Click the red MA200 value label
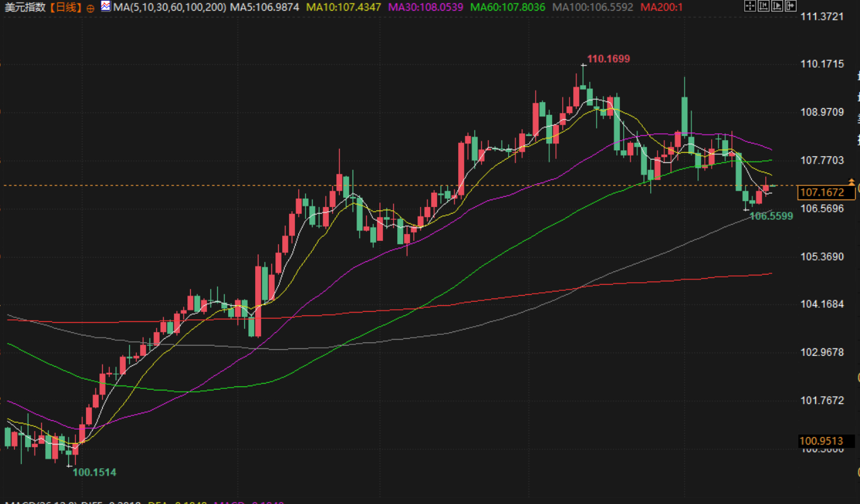The width and height of the screenshot is (860, 504). [x=662, y=7]
